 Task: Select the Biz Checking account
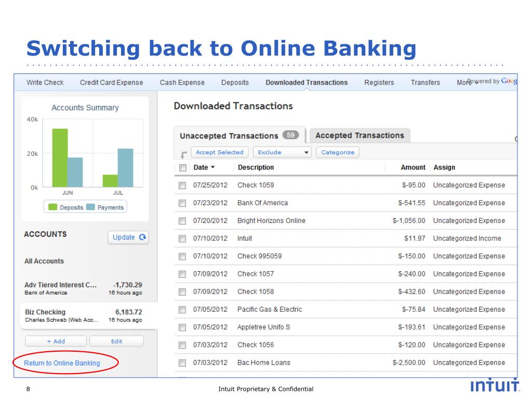(x=89, y=315)
